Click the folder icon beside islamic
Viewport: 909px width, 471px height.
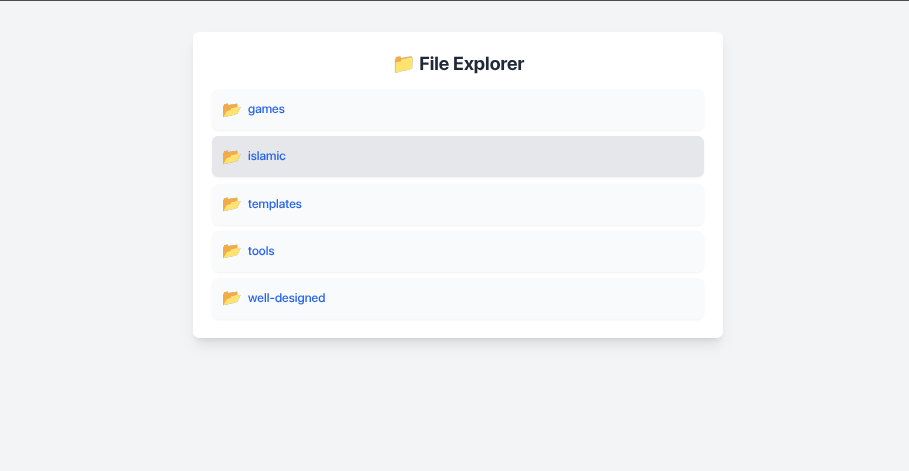tap(231, 156)
